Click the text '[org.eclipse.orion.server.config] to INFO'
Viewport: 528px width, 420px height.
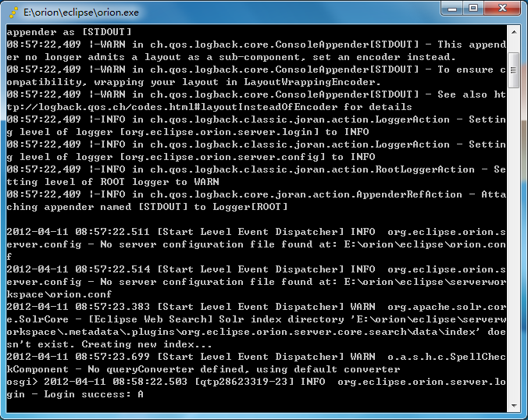[x=248, y=157]
